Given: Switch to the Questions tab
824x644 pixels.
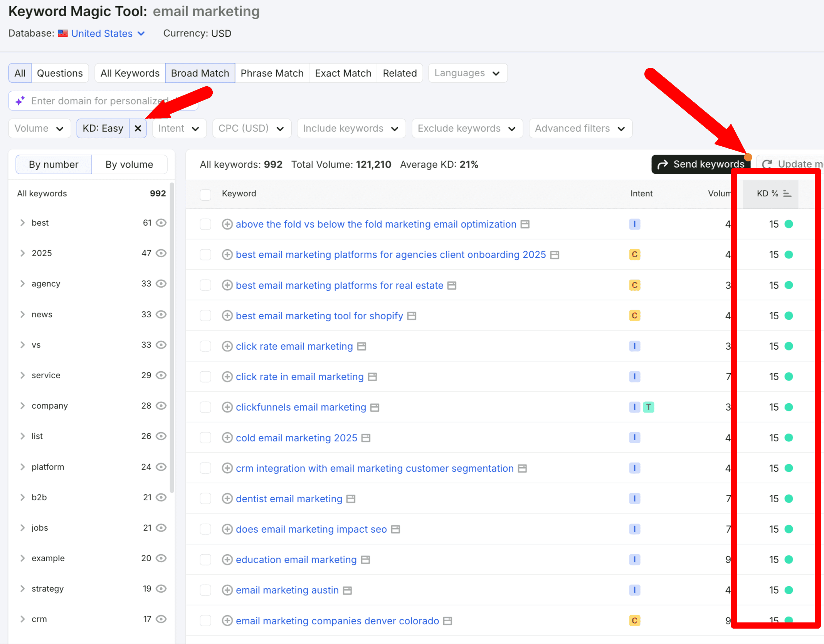Looking at the screenshot, I should click(x=60, y=73).
